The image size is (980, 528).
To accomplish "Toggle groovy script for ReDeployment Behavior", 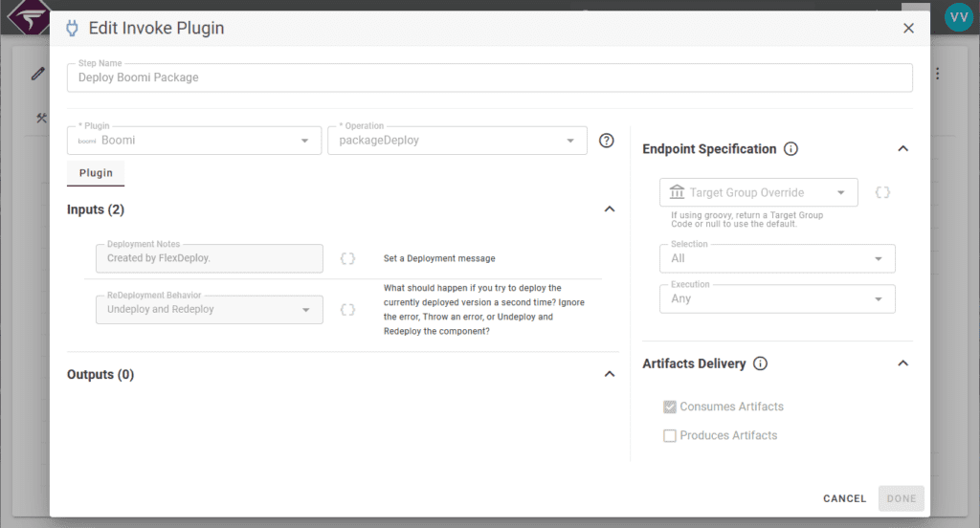I will [347, 309].
